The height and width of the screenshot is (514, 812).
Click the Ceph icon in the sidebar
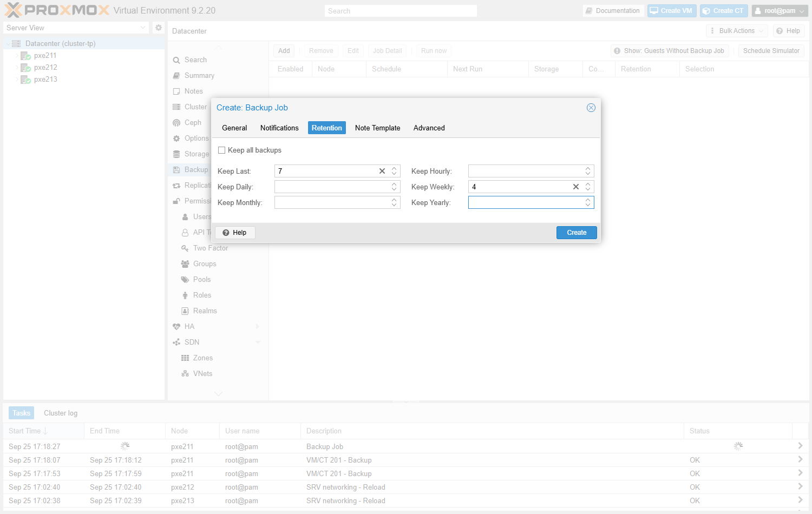176,123
